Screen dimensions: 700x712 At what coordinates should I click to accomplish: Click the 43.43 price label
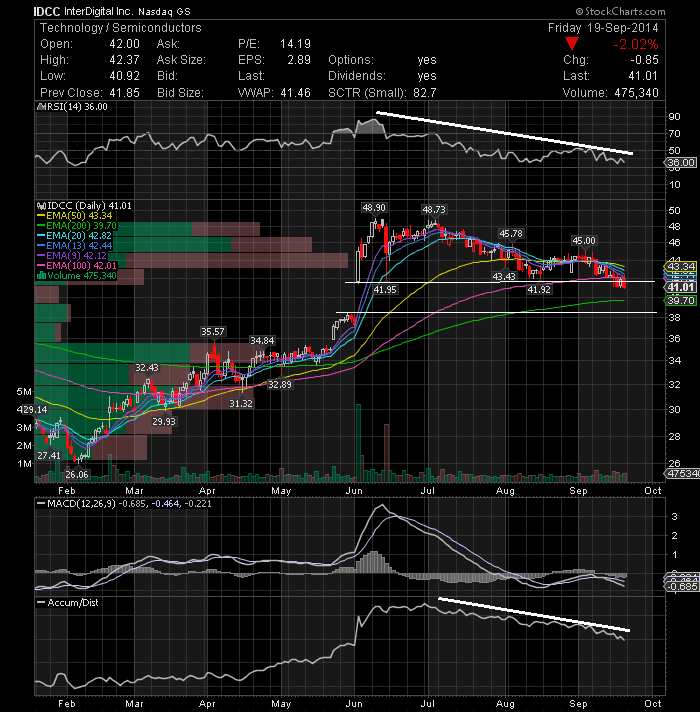coord(504,277)
